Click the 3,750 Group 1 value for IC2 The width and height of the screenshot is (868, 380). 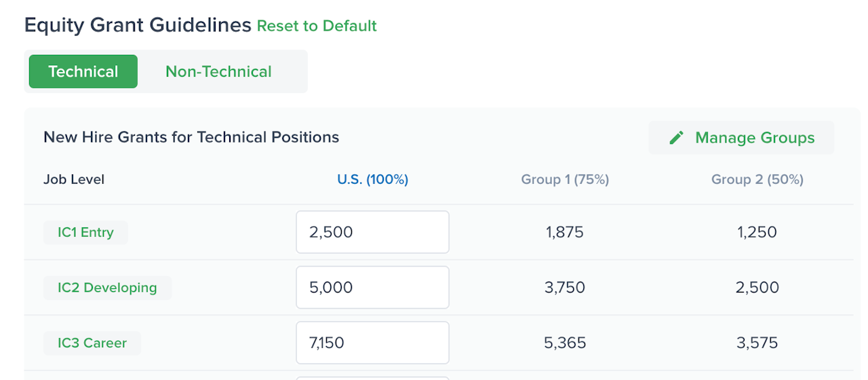pos(565,287)
